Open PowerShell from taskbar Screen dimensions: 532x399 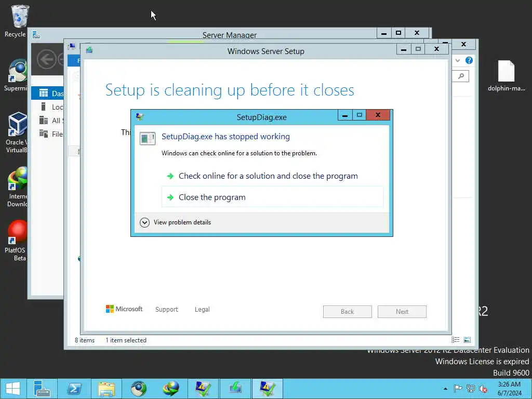tap(74, 389)
